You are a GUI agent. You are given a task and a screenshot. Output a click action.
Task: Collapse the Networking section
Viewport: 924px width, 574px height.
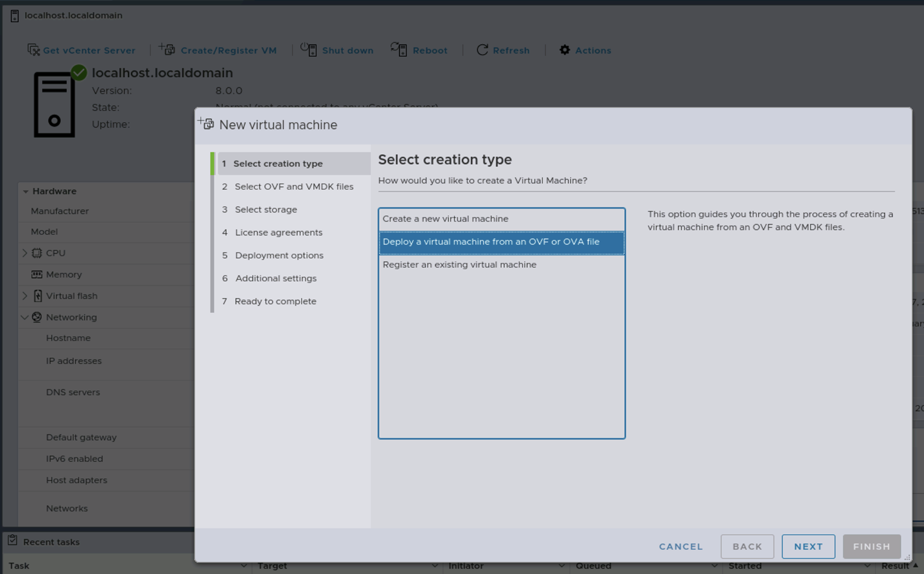(25, 317)
